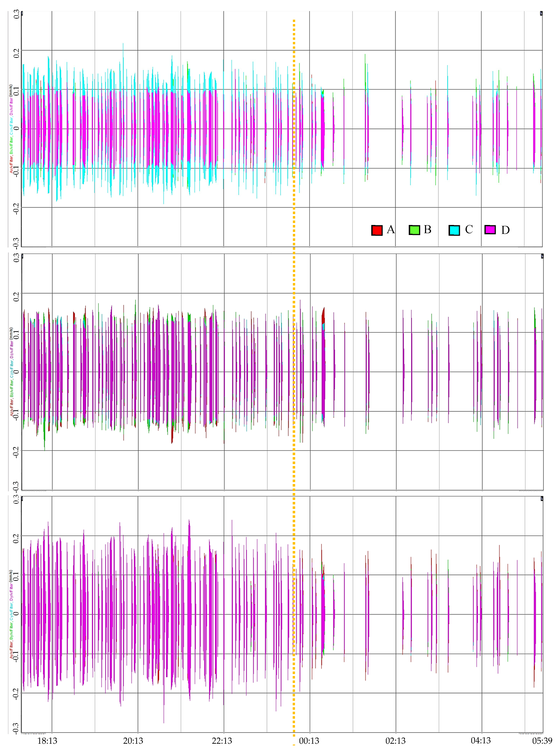Click the bottom chart's upper-right corner icon
The width and height of the screenshot is (560, 756).
[542, 499]
